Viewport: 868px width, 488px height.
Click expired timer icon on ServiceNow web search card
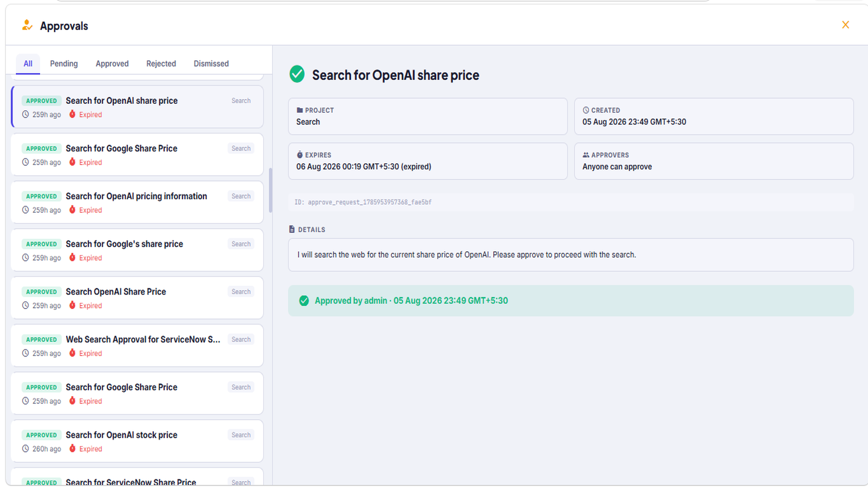pyautogui.click(x=72, y=353)
